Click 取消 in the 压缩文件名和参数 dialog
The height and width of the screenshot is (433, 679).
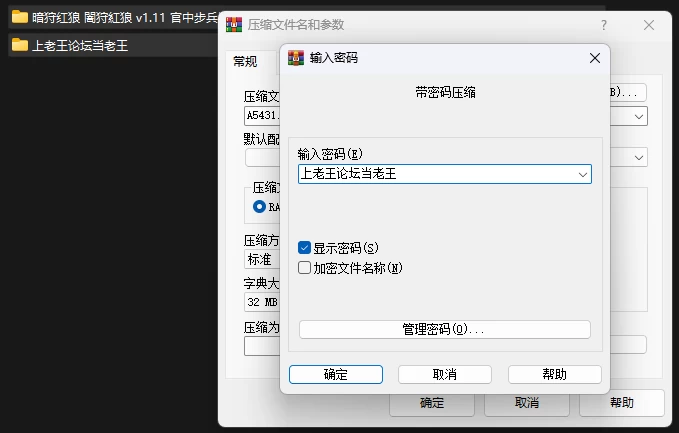point(527,403)
